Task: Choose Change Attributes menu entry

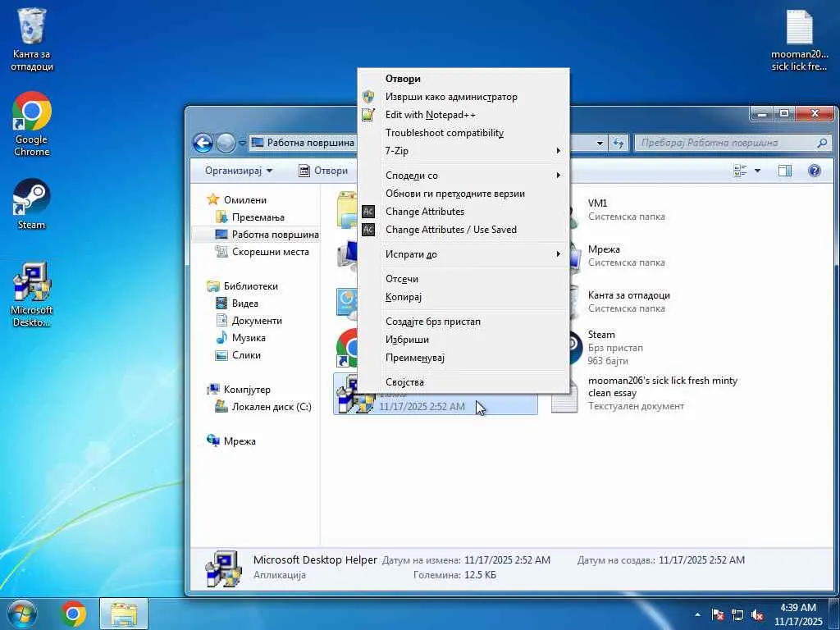Action: click(x=463, y=212)
